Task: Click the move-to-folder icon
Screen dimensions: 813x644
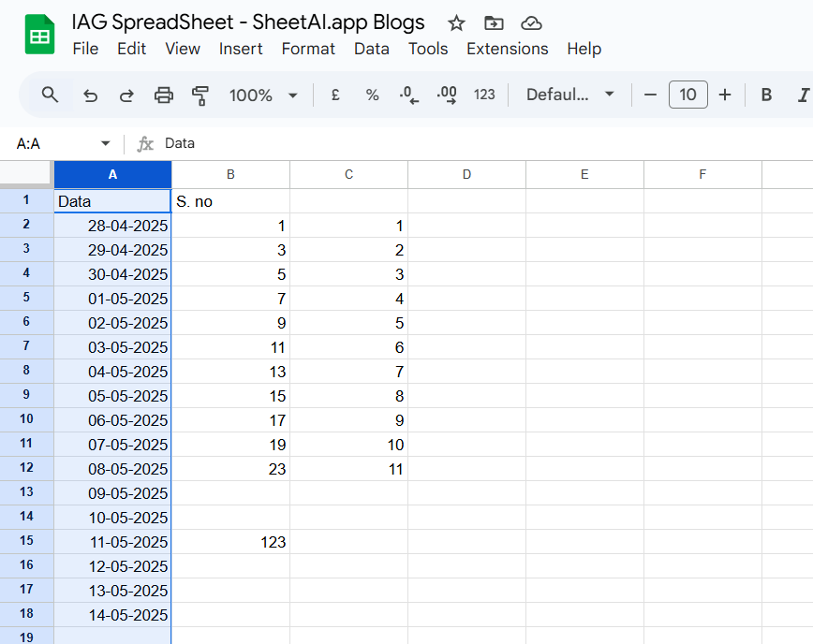Action: pyautogui.click(x=494, y=23)
